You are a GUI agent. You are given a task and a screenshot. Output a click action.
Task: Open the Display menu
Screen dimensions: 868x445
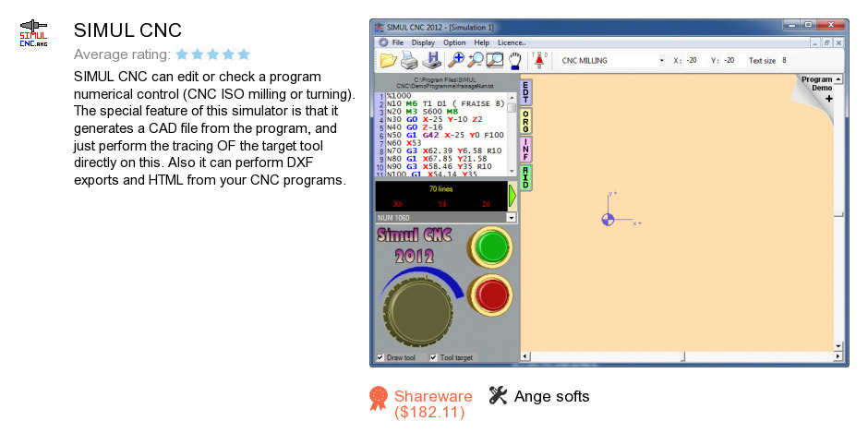pos(423,42)
